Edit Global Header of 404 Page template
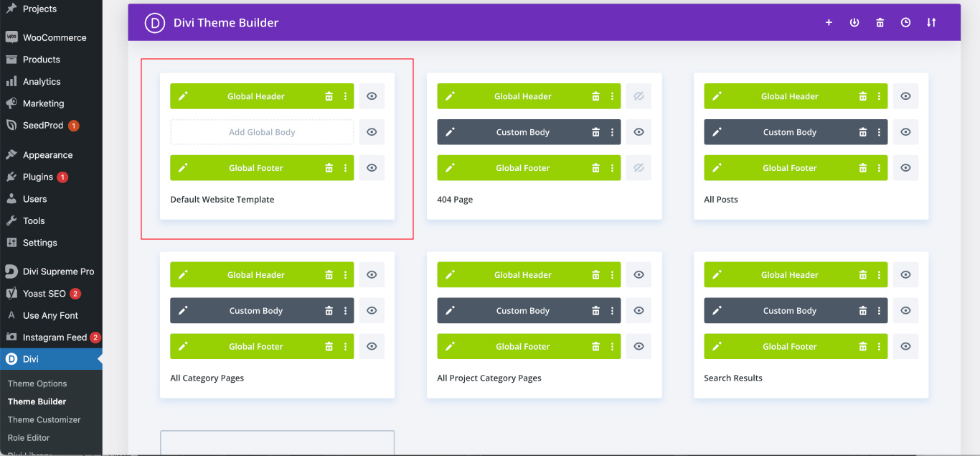Screen dimensions: 980x456 click(x=450, y=96)
